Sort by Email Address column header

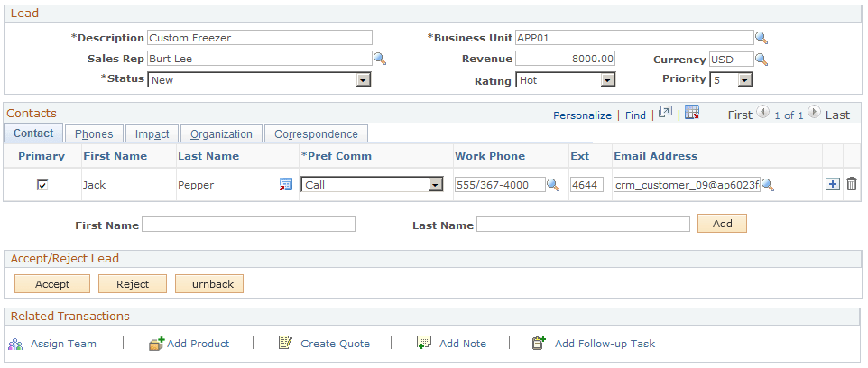[655, 156]
